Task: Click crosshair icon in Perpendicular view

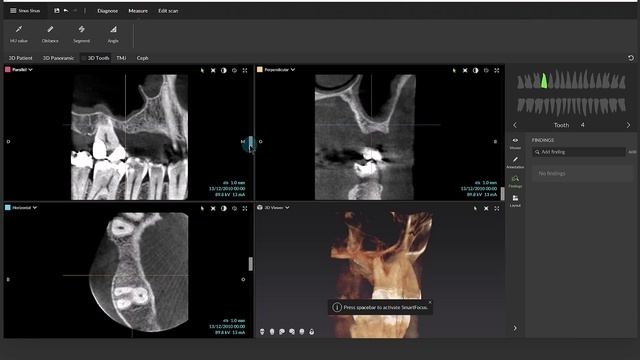Action: pos(465,70)
